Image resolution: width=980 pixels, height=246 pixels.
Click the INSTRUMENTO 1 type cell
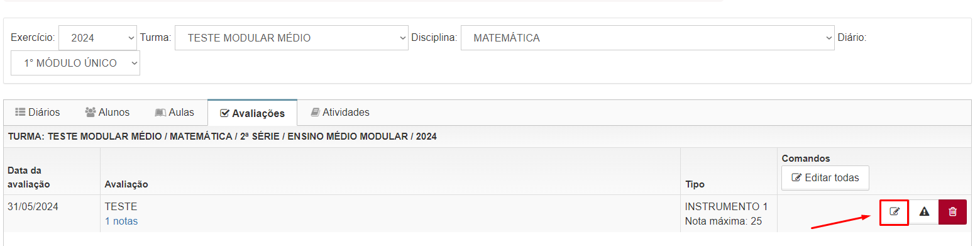[x=727, y=206]
